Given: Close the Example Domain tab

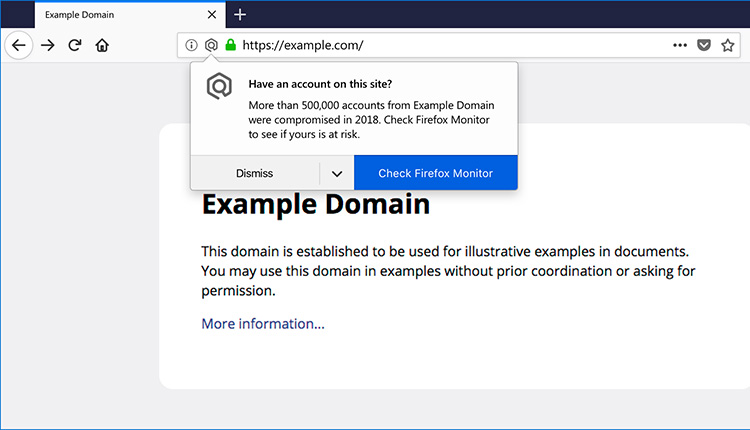Looking at the screenshot, I should click(212, 15).
